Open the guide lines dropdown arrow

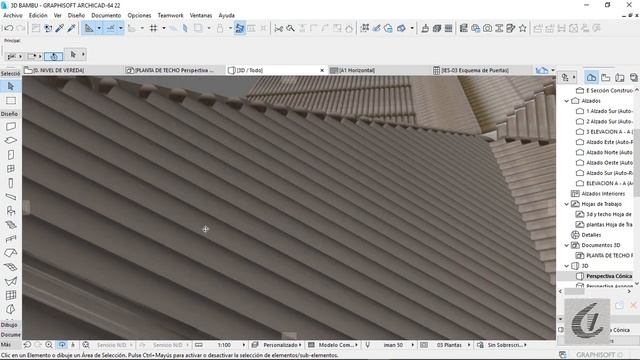(x=99, y=28)
